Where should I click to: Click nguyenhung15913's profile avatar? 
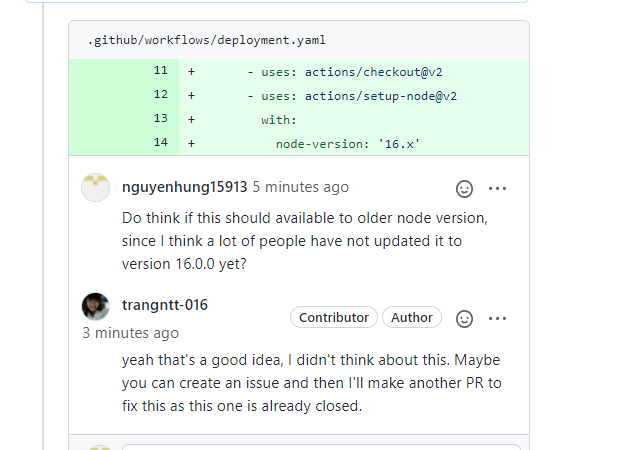pyautogui.click(x=96, y=187)
